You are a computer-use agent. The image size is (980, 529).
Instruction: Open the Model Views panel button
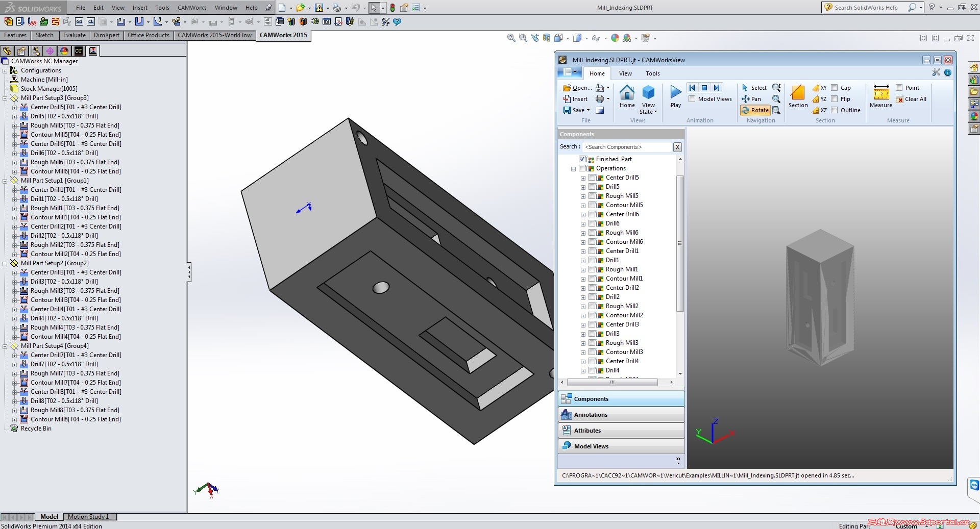point(621,446)
